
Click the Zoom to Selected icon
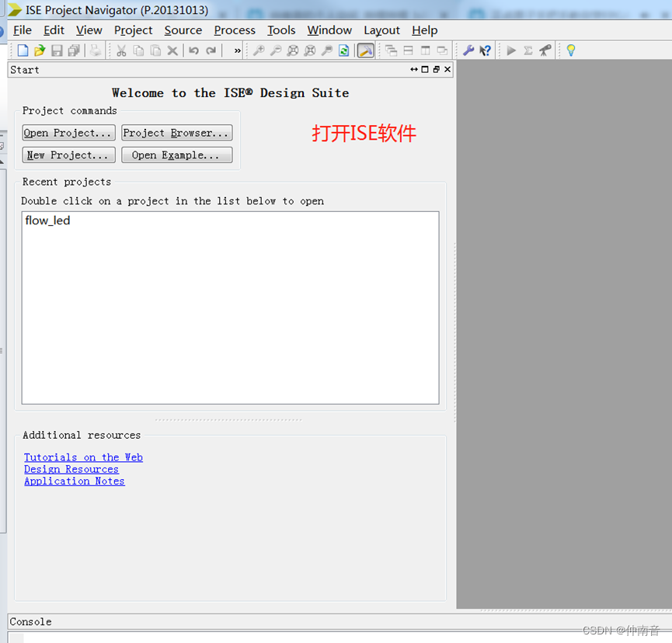pos(310,50)
